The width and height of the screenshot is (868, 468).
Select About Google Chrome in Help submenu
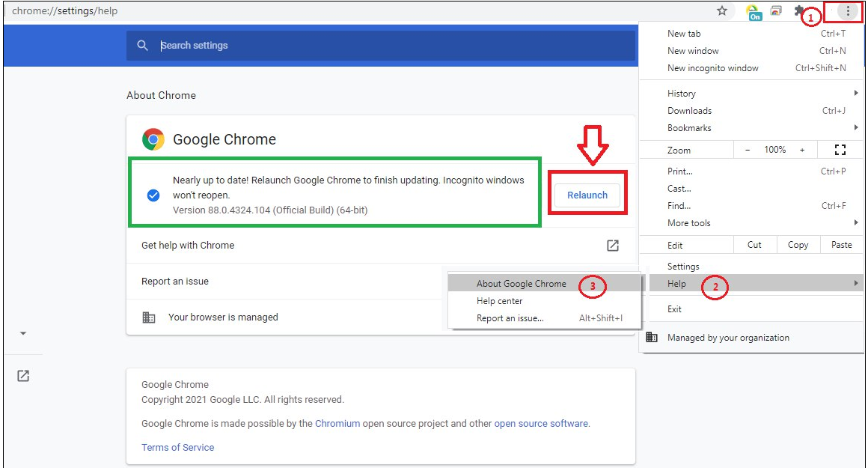(x=544, y=284)
